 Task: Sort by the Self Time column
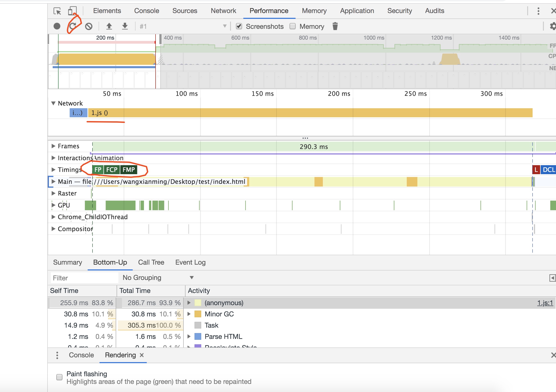[82, 291]
